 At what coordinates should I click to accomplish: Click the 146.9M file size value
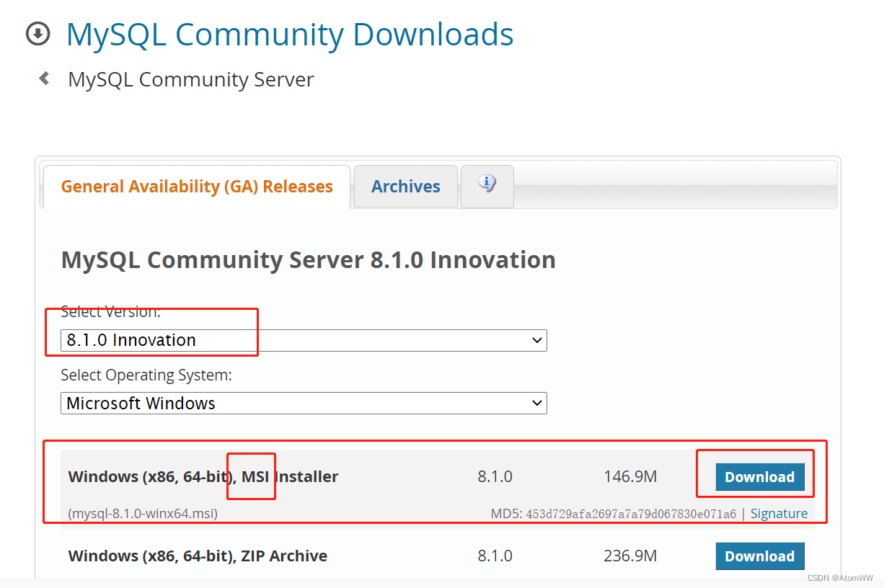[630, 477]
